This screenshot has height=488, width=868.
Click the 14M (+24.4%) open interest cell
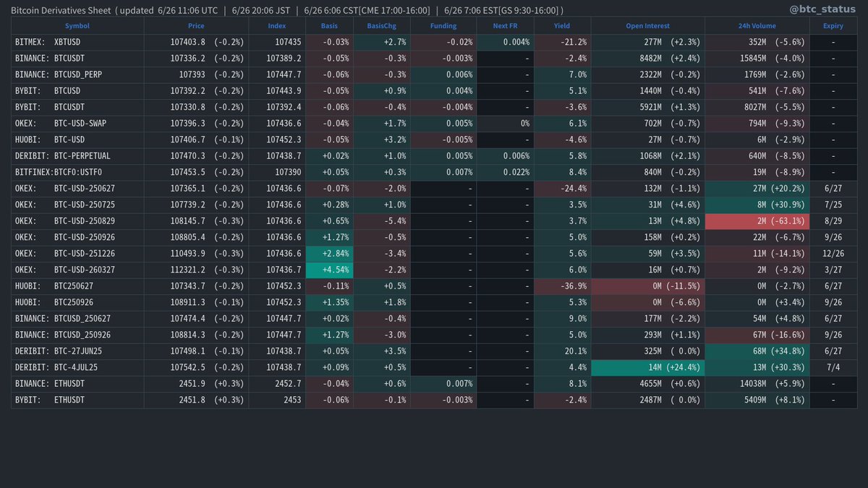point(648,367)
